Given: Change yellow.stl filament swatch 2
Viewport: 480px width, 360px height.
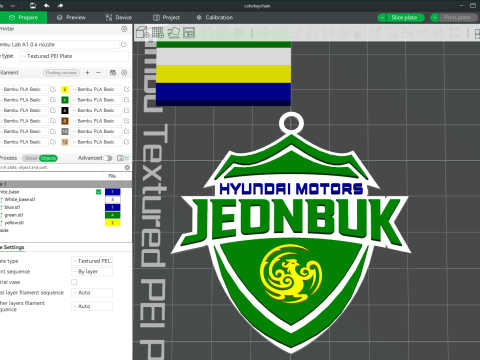Looking at the screenshot, I should 113,223.
